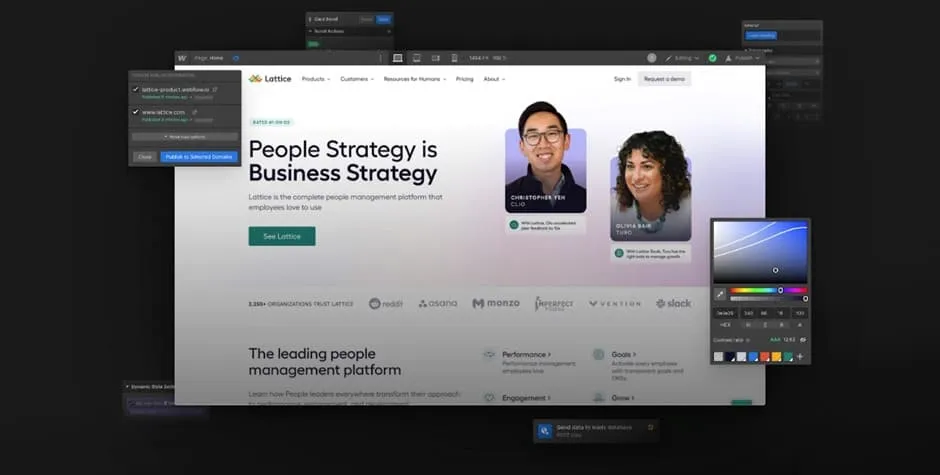Click Save in the Card Scroll panel
The image size is (940, 475).
383,19
